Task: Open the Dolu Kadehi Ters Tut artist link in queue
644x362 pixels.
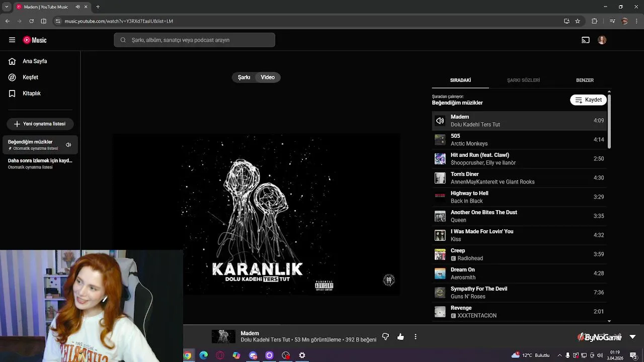Action: click(x=475, y=125)
